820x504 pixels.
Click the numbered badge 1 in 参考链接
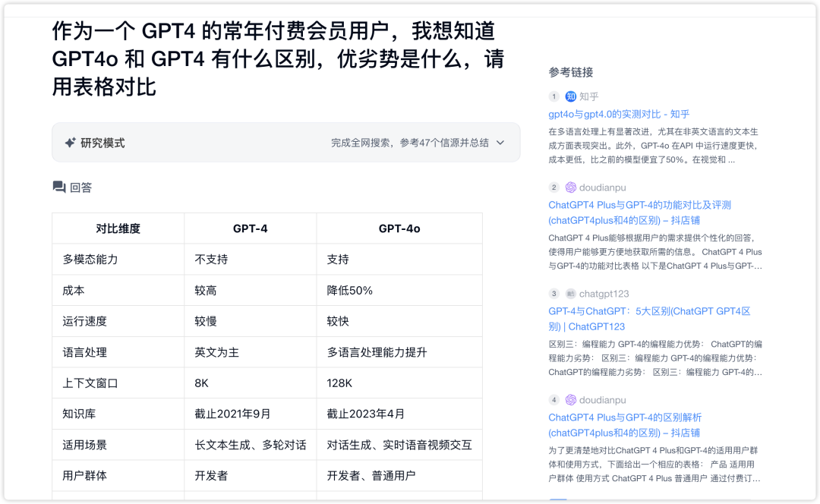coord(553,96)
